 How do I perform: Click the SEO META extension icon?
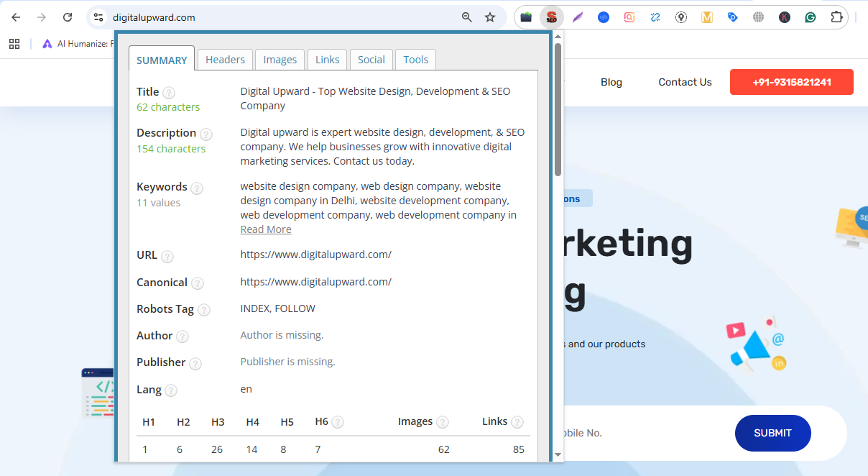click(551, 17)
